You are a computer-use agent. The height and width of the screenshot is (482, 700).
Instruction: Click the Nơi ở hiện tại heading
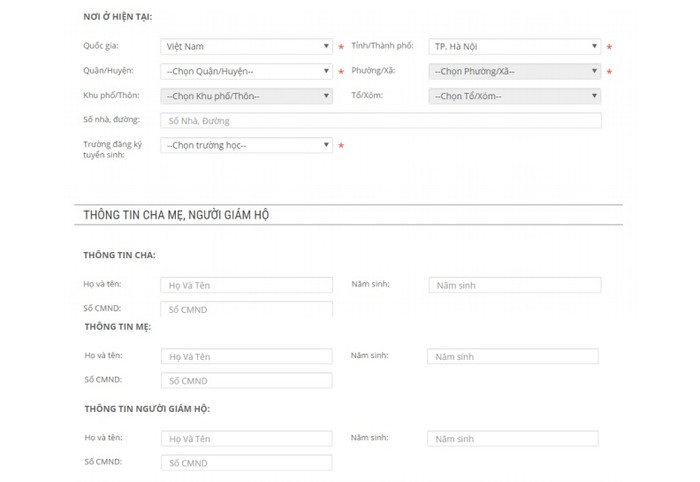pyautogui.click(x=117, y=18)
